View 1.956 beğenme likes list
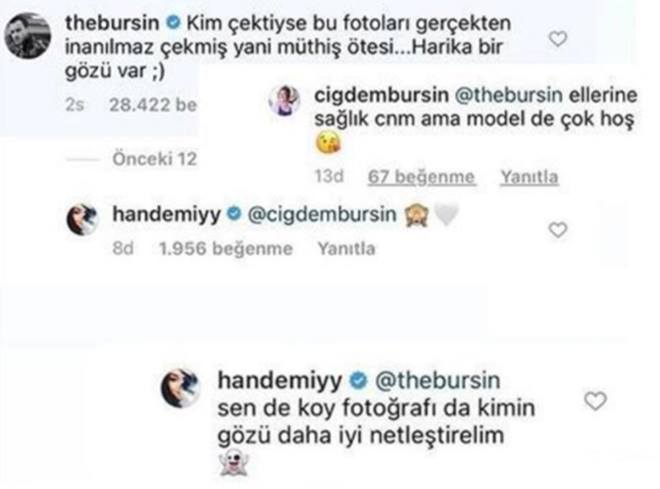The width and height of the screenshot is (660, 489). 226,249
